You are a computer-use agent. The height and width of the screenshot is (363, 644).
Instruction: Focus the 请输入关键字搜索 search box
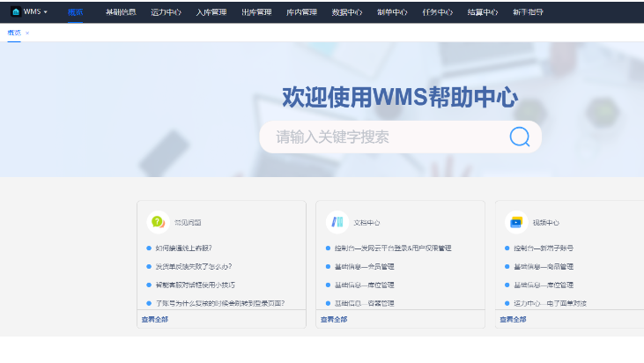click(x=401, y=137)
